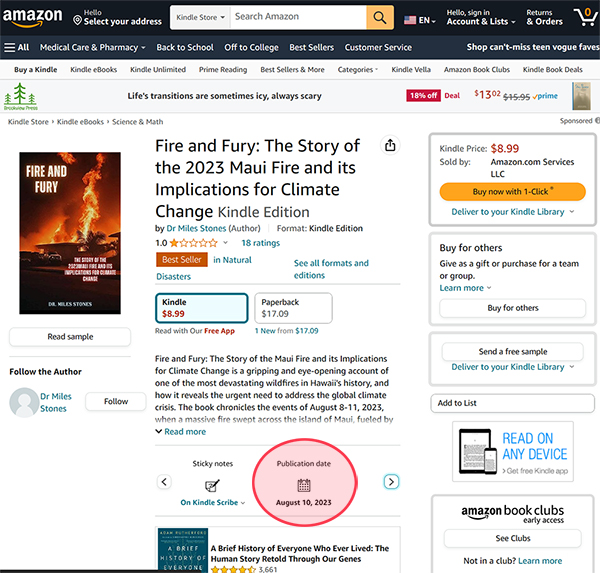Open Best Sellers in nav bar

pos(312,47)
